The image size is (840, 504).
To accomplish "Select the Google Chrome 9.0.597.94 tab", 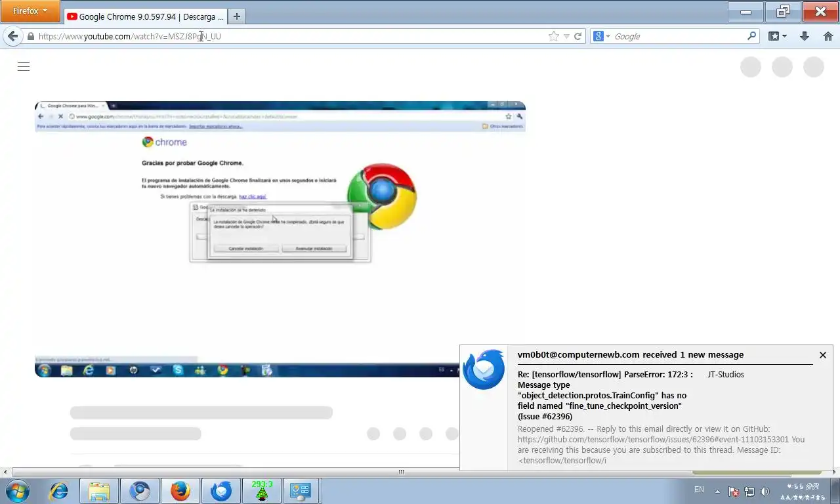I will [145, 16].
